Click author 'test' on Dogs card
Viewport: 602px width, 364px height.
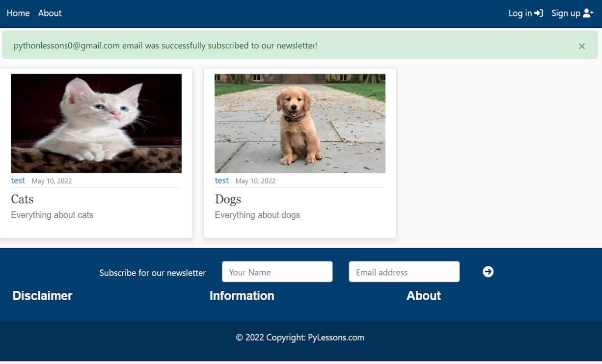221,181
